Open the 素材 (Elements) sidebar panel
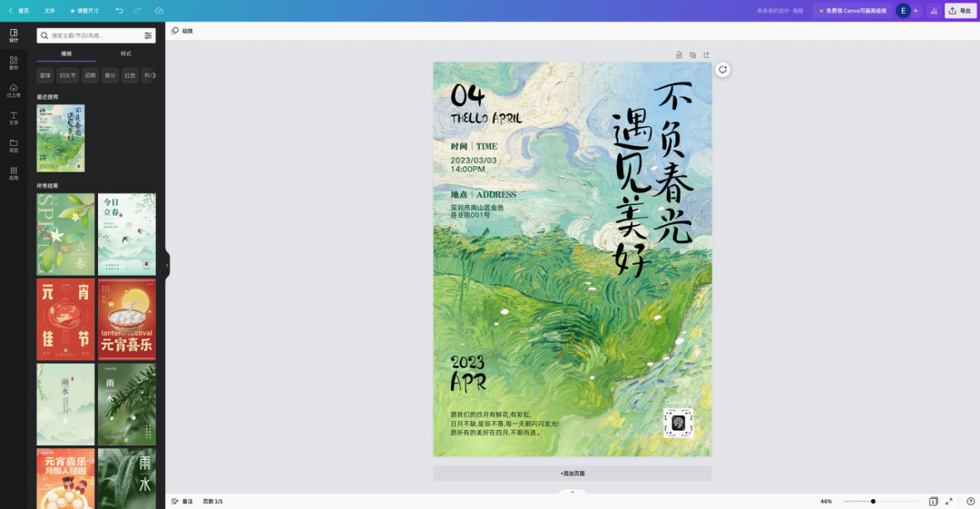 [x=13, y=63]
